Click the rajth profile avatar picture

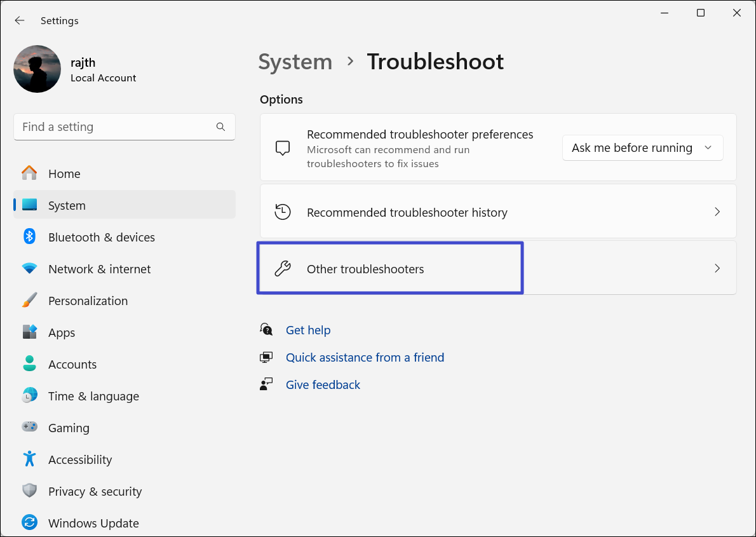point(37,69)
